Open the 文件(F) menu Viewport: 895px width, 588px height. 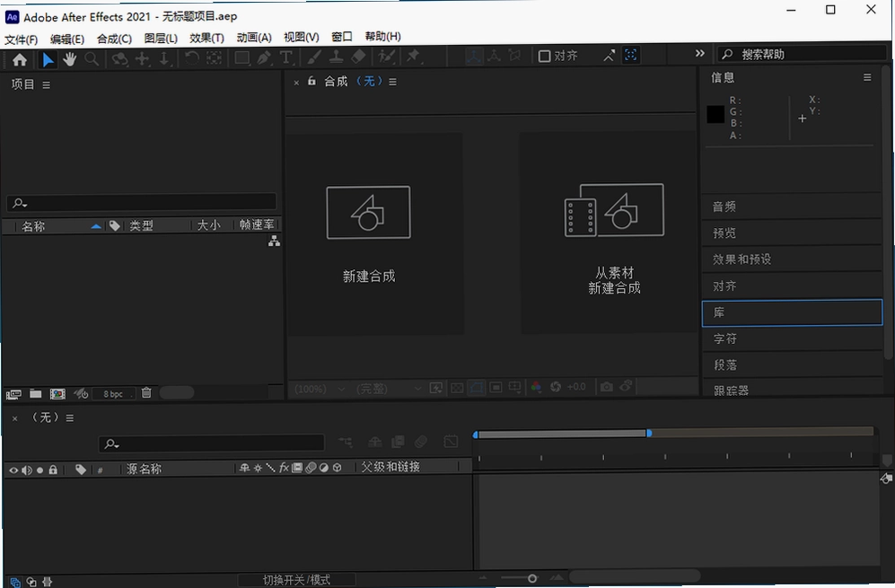click(22, 39)
